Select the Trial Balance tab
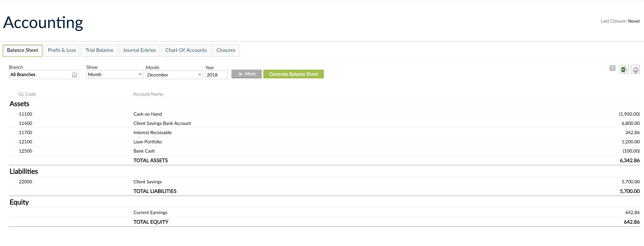Screen dimensions: 644x246 99,50
